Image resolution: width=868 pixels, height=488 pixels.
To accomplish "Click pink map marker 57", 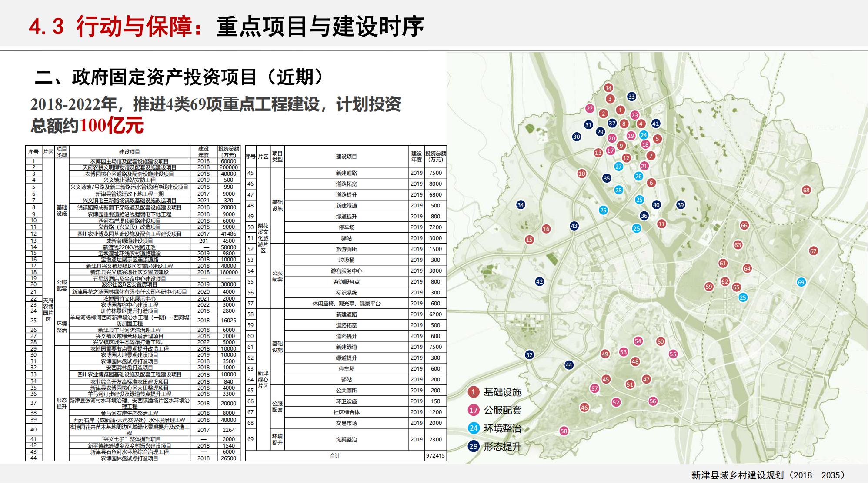I will pos(594,388).
